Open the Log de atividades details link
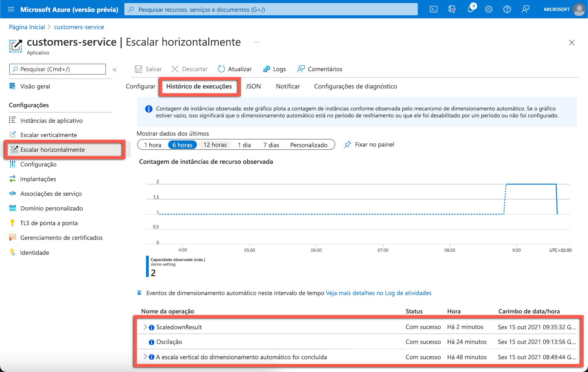Screen dimensions: 588x372 (379, 293)
